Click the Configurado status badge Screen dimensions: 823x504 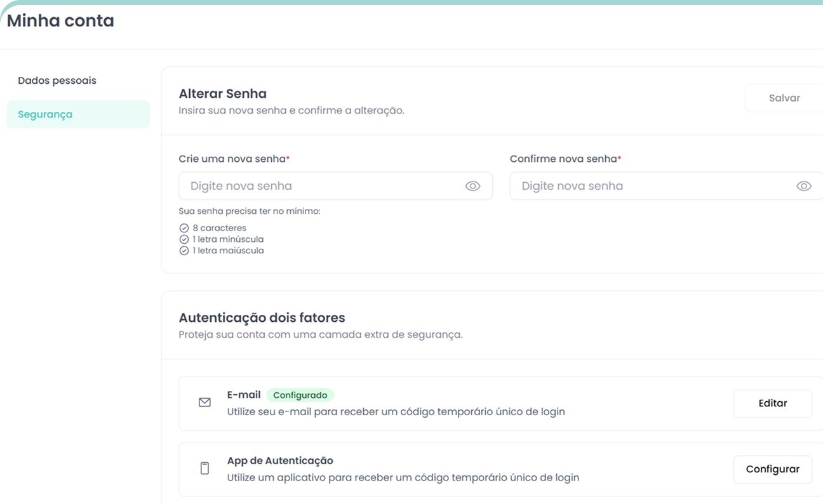click(300, 395)
